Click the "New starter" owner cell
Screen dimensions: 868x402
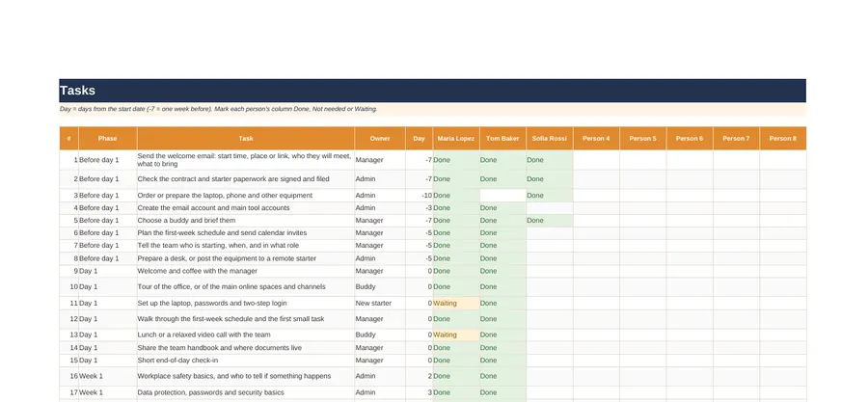tap(380, 303)
